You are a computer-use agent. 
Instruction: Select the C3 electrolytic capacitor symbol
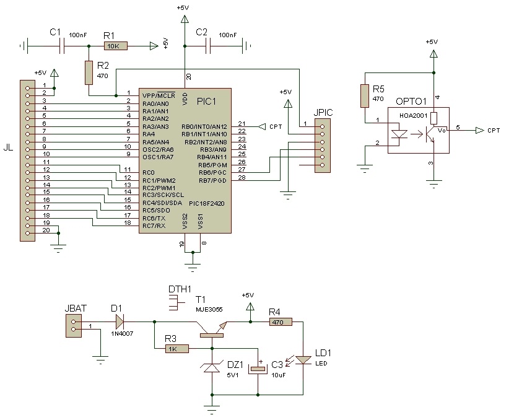tap(258, 368)
